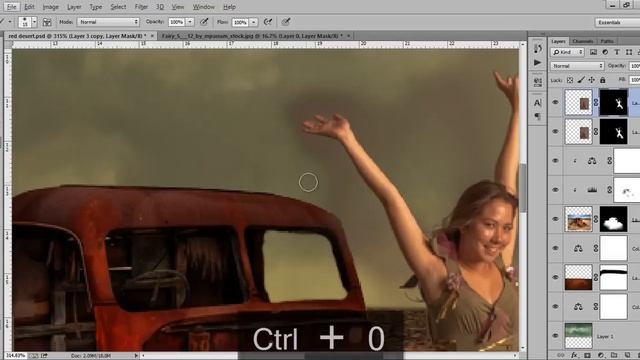Close the Fairy stock jpg document tab

(349, 36)
